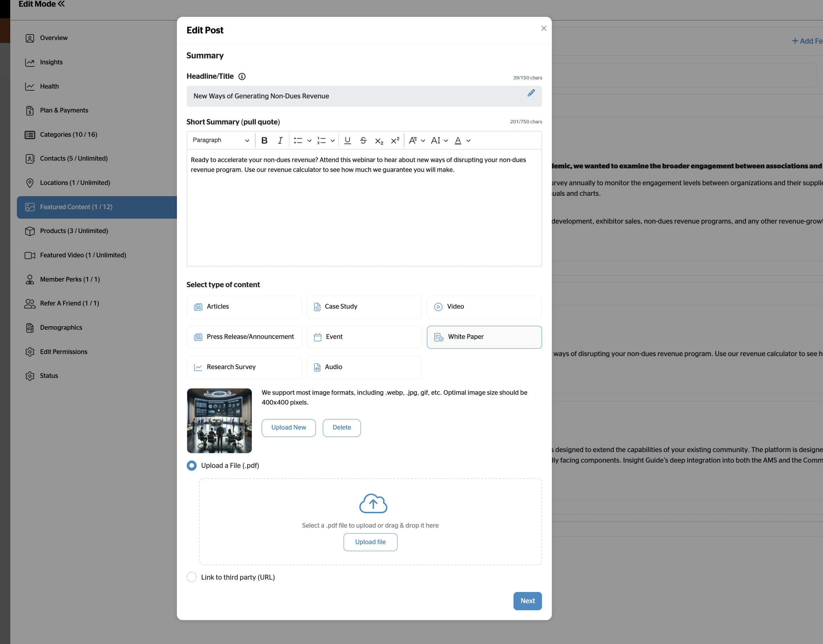Go to Plan & Payments section

coord(64,110)
